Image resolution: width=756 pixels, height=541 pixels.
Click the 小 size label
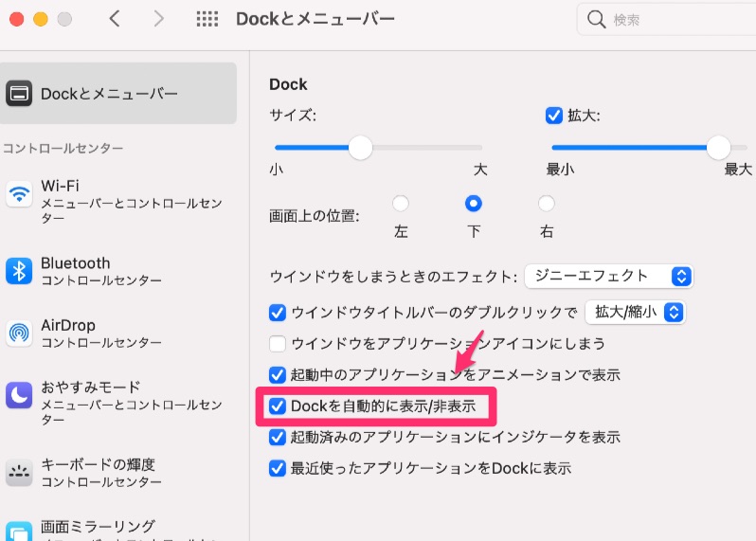[277, 170]
